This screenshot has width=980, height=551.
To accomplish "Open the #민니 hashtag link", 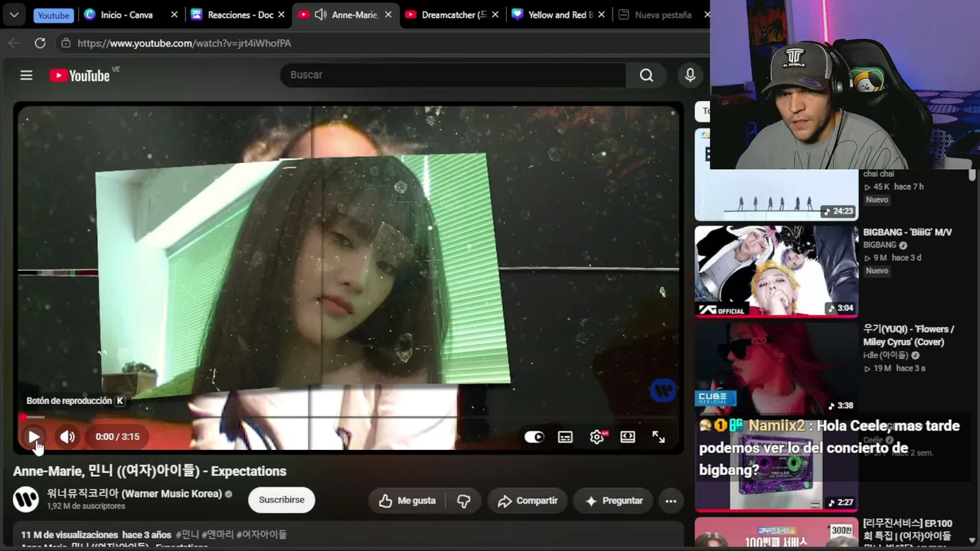I will [x=188, y=534].
